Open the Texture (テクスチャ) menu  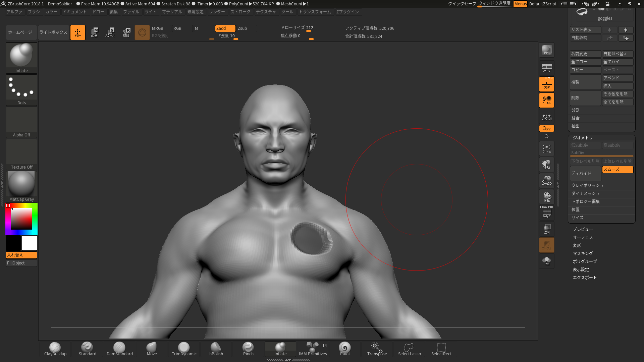click(x=266, y=12)
